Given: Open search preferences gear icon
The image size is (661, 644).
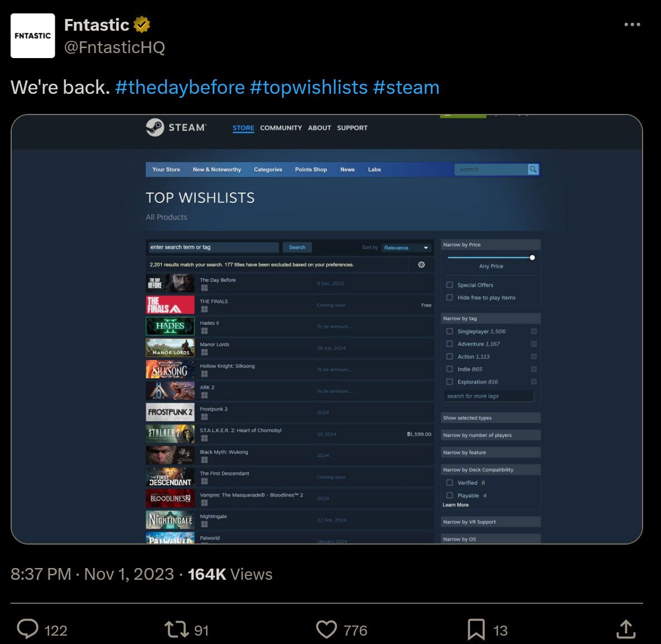Looking at the screenshot, I should [x=421, y=265].
